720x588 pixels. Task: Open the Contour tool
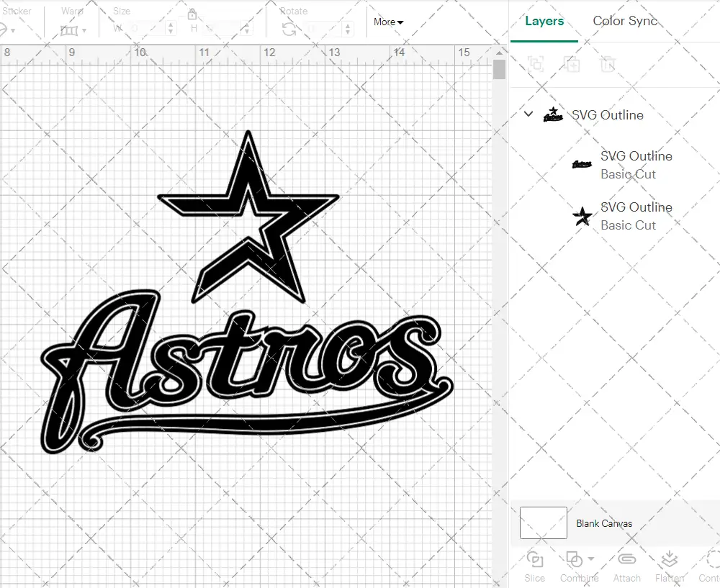click(x=711, y=567)
